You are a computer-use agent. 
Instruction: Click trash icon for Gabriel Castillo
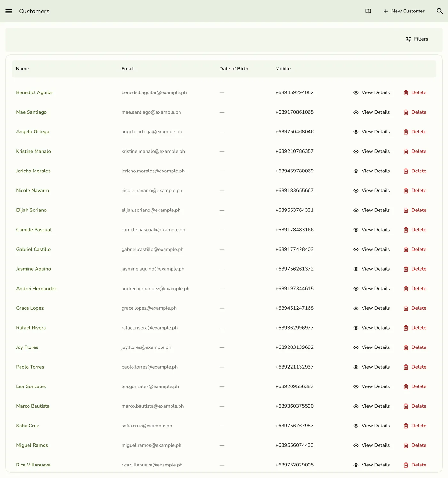click(x=406, y=250)
